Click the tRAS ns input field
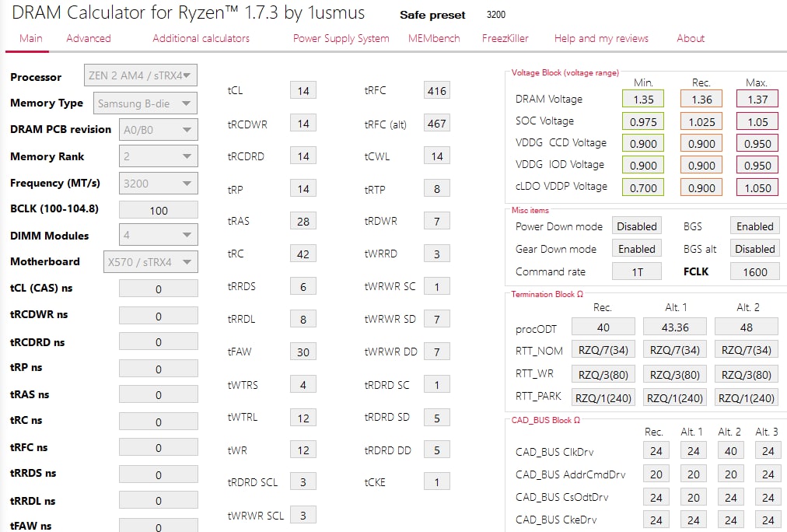The height and width of the screenshot is (532, 787). point(158,394)
